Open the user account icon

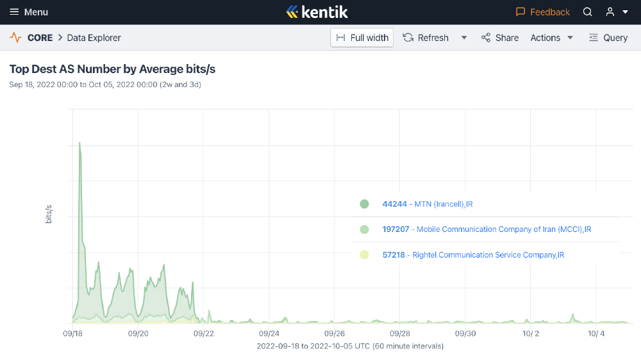coord(610,12)
